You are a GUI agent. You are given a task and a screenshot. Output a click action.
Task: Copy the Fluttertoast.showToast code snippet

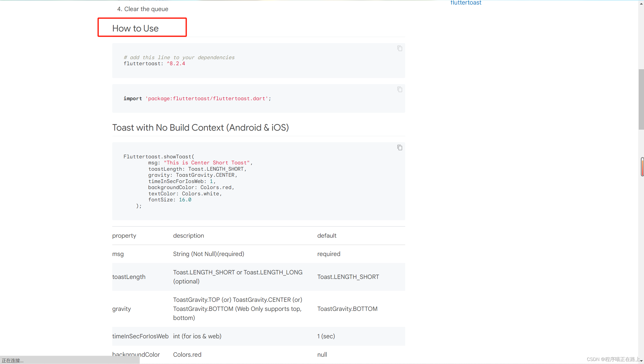tap(400, 148)
